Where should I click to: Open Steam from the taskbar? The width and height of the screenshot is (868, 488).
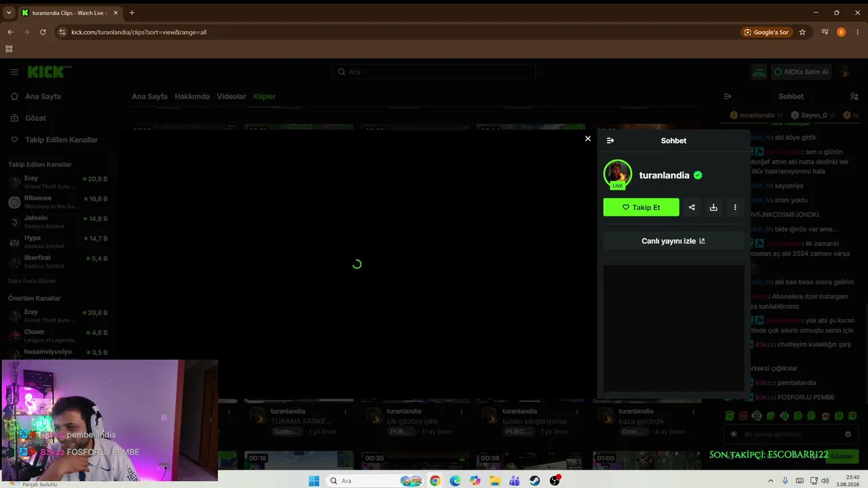535,481
